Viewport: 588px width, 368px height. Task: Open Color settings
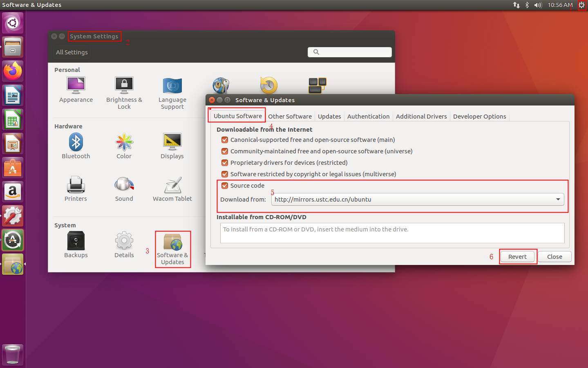tap(124, 146)
